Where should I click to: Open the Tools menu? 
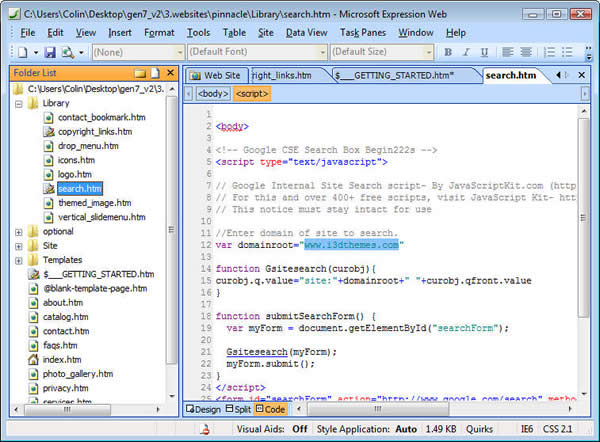pyautogui.click(x=199, y=33)
